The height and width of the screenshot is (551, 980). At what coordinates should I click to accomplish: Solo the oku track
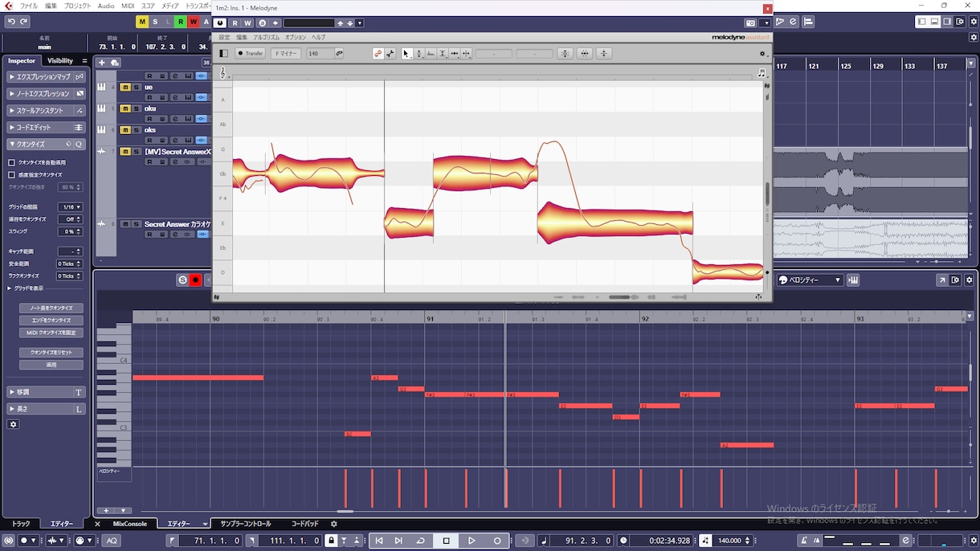[137, 108]
